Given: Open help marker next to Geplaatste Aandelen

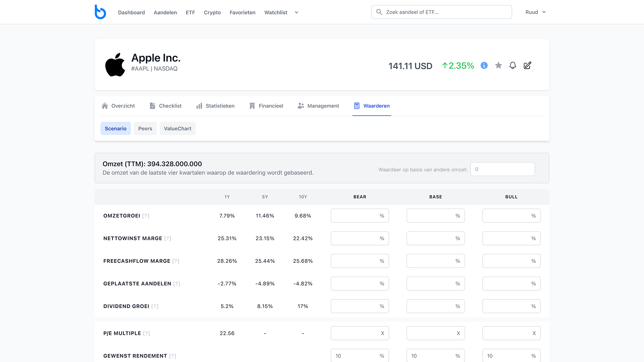Looking at the screenshot, I should tap(177, 284).
